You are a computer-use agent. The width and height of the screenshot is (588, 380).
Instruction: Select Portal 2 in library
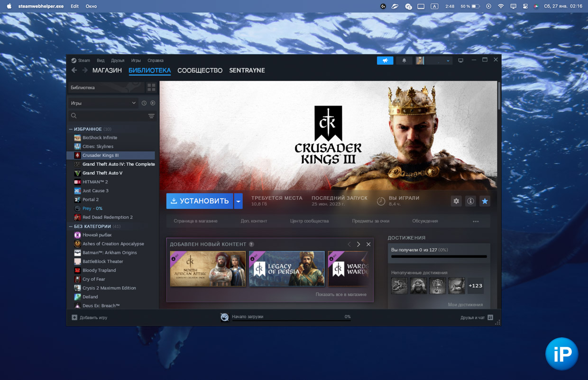coord(111,199)
